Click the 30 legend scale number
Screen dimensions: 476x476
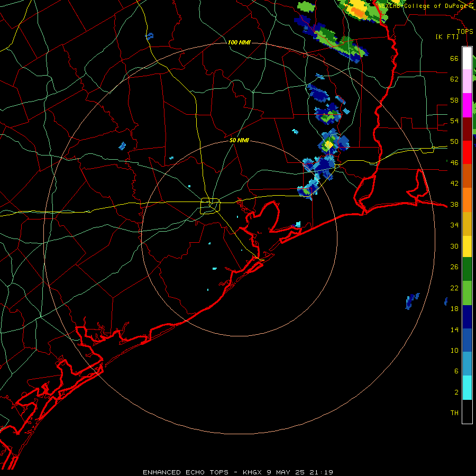tap(454, 246)
